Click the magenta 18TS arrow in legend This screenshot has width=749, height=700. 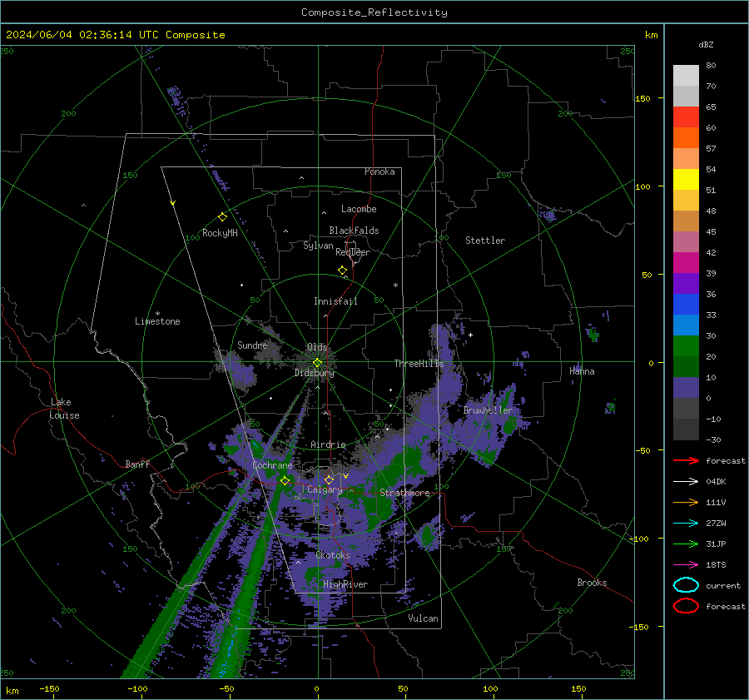(x=686, y=565)
